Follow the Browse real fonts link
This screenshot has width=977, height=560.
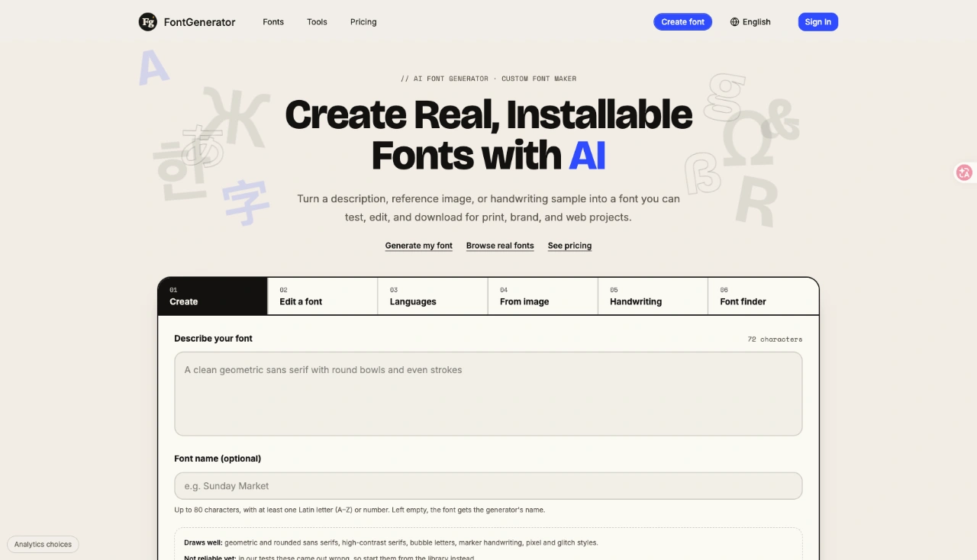pos(500,246)
